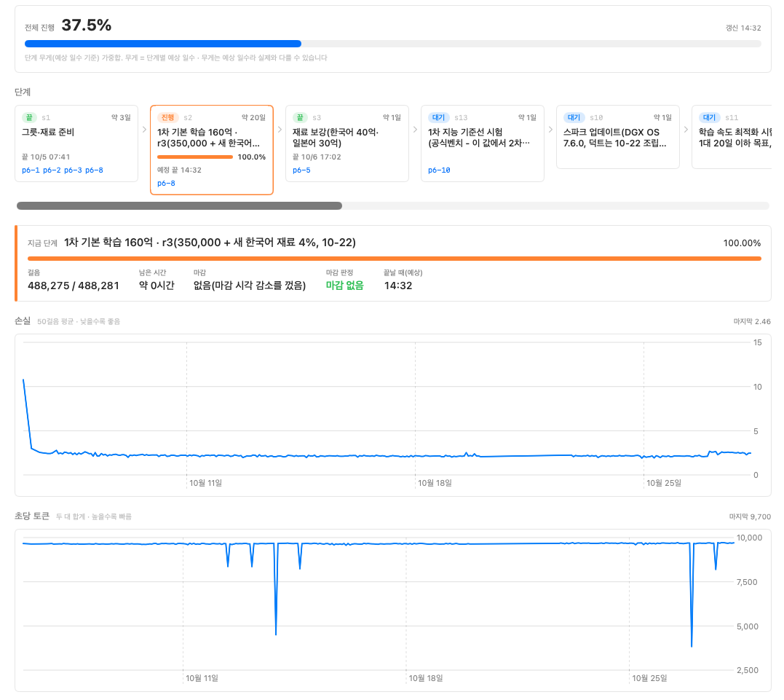Select the s10 스파크 업데이트 stage card
The width and height of the screenshot is (784, 700).
coord(618,137)
